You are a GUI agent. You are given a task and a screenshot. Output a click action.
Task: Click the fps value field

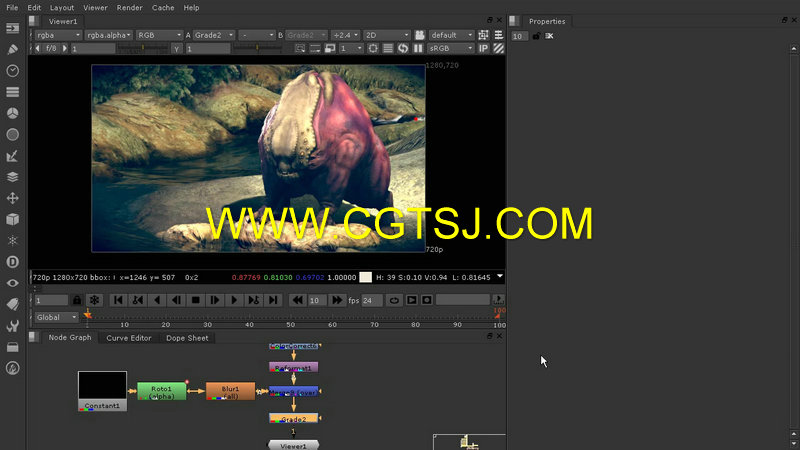click(372, 300)
